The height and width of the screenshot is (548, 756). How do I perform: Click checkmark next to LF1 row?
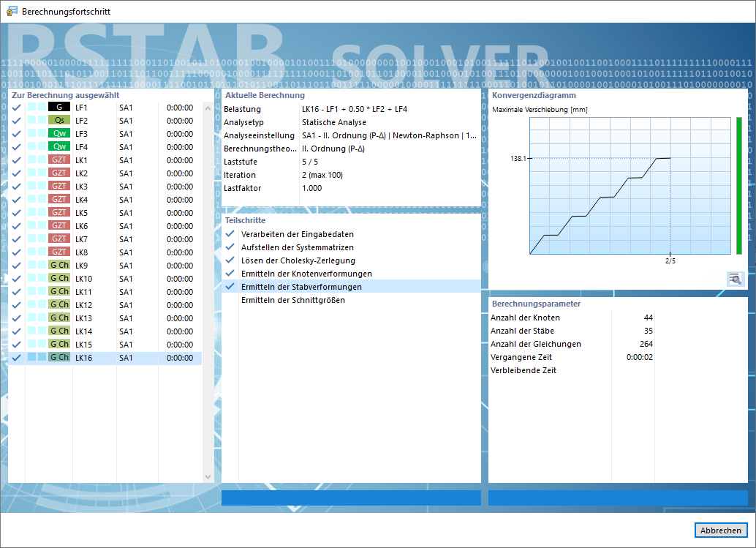[16, 108]
